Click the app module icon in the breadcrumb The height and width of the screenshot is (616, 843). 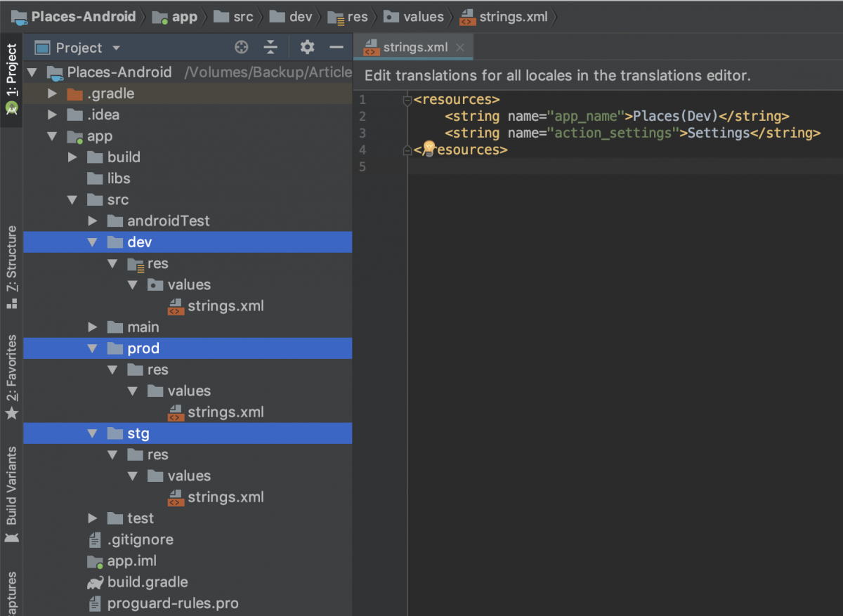click(160, 17)
